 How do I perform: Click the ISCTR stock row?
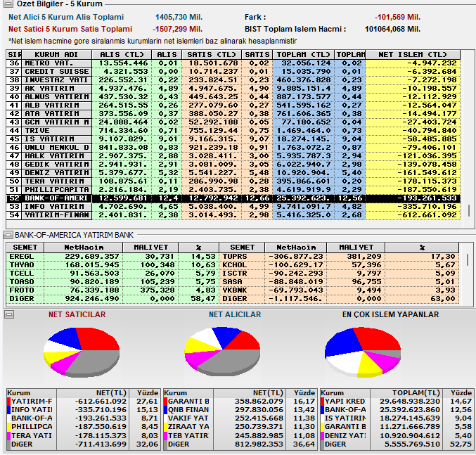click(339, 274)
